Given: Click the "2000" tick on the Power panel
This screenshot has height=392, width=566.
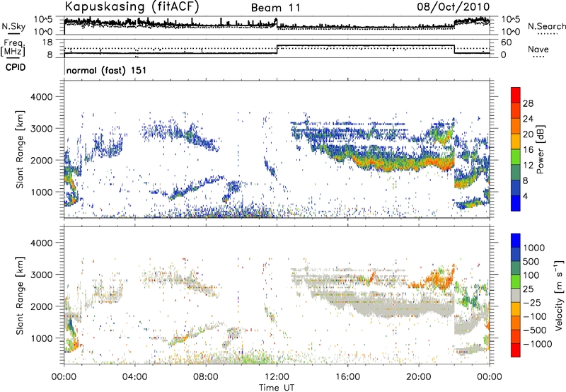Looking at the screenshot, I should pyautogui.click(x=42, y=160).
